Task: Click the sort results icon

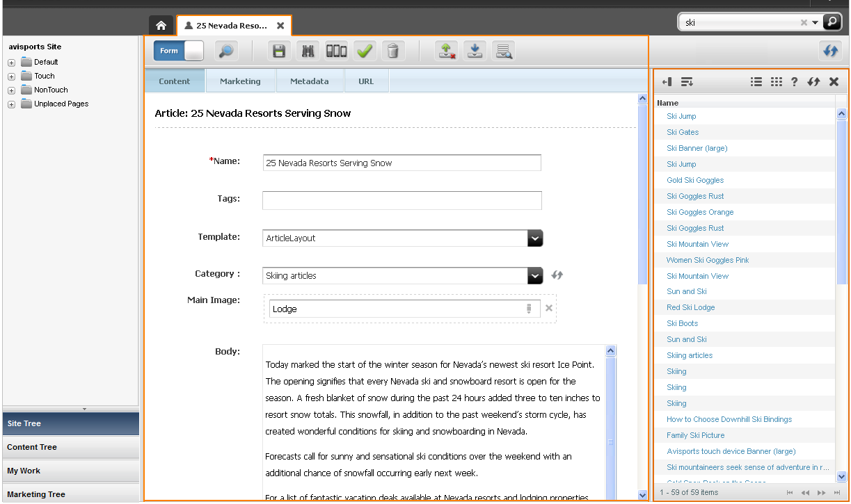Action: (x=687, y=81)
